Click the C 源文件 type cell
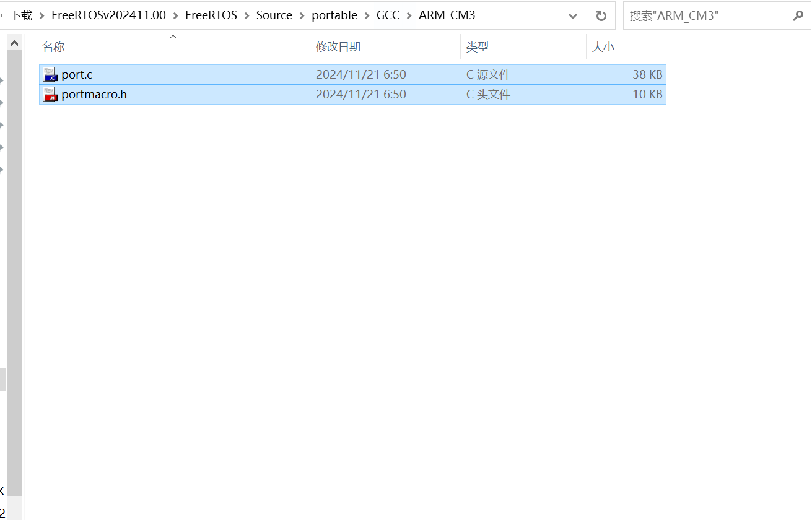The image size is (812, 520). (x=489, y=74)
